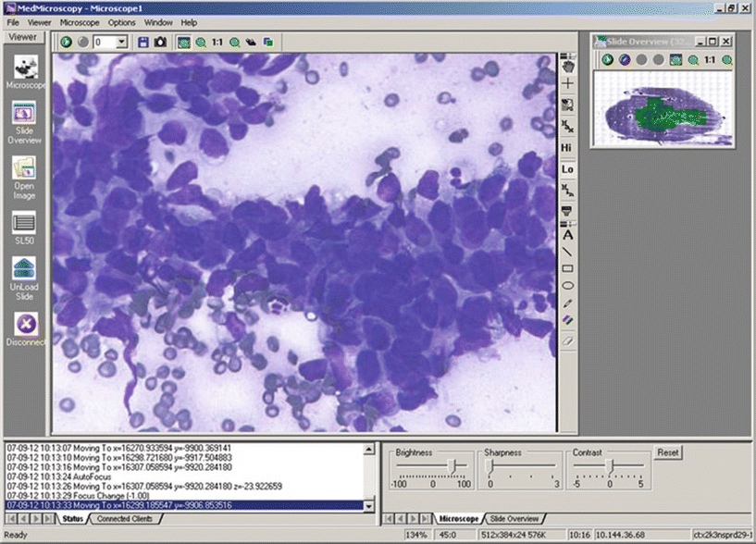Click the Reset button

coord(667,452)
